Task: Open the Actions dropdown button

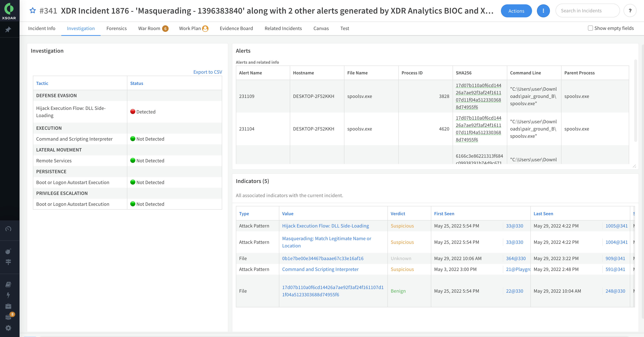Action: (x=516, y=11)
